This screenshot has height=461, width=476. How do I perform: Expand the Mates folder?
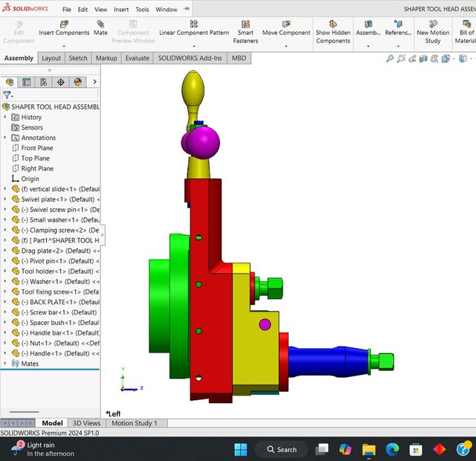coord(5,364)
